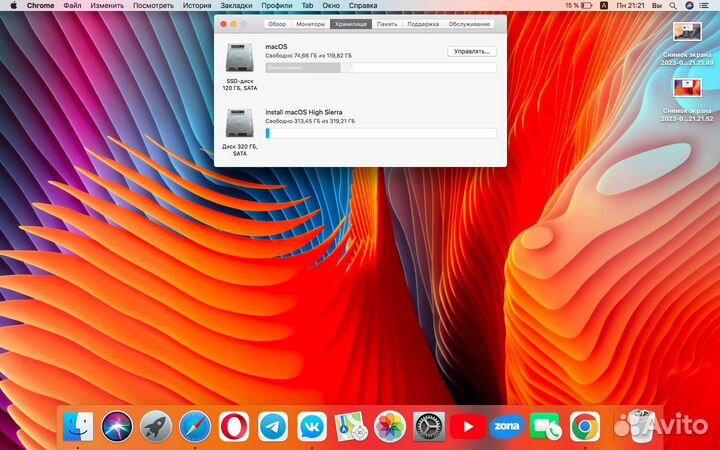Open the История menu

tap(197, 6)
